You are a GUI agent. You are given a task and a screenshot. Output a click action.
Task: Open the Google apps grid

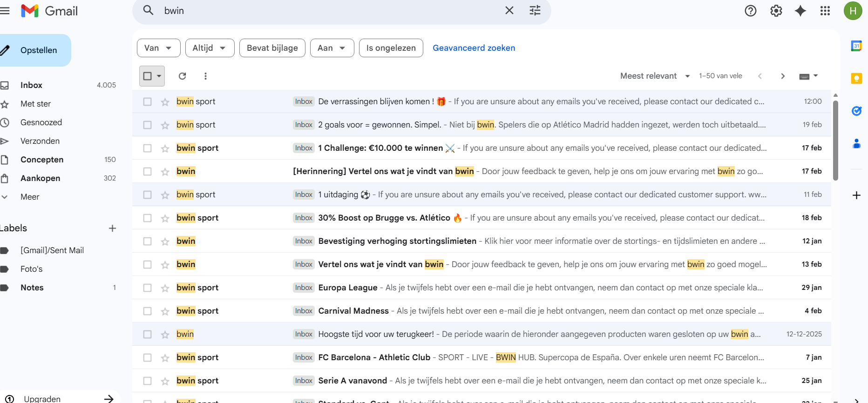(x=825, y=11)
